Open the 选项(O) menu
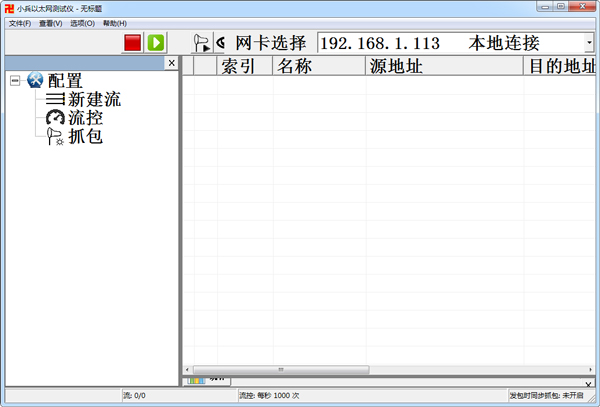This screenshot has height=407, width=600. click(82, 23)
